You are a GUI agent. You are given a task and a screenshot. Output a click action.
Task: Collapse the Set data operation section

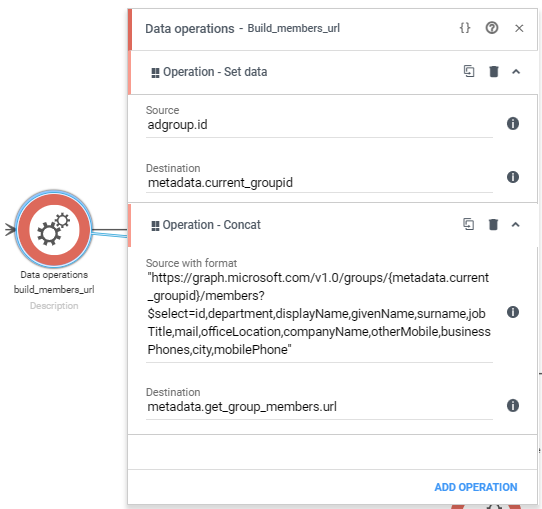[x=516, y=72]
